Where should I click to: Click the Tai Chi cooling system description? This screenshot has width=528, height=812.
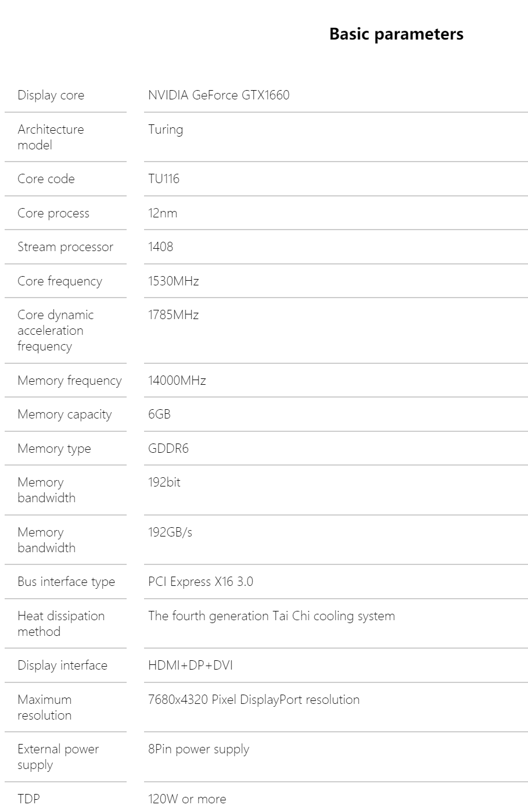tap(271, 616)
